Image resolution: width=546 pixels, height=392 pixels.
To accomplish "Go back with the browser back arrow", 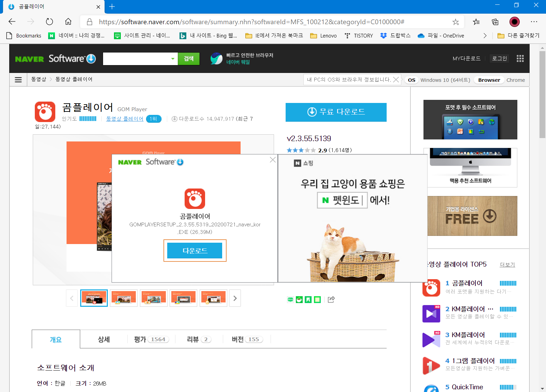I will [12, 22].
